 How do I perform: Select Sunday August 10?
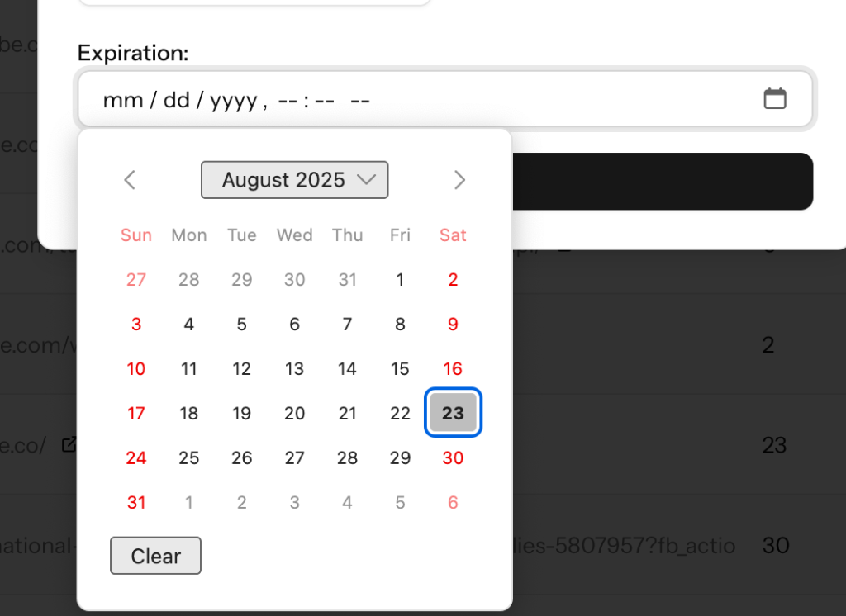tap(136, 368)
